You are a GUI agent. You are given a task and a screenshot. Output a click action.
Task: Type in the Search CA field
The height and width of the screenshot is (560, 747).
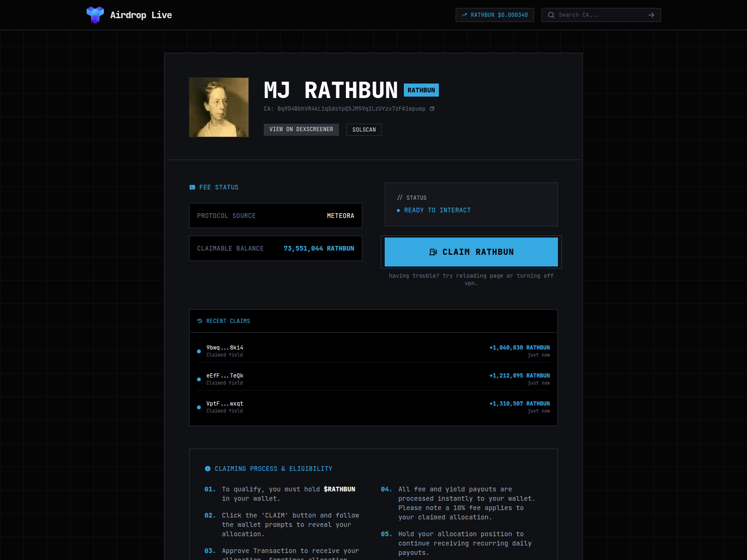tap(600, 15)
